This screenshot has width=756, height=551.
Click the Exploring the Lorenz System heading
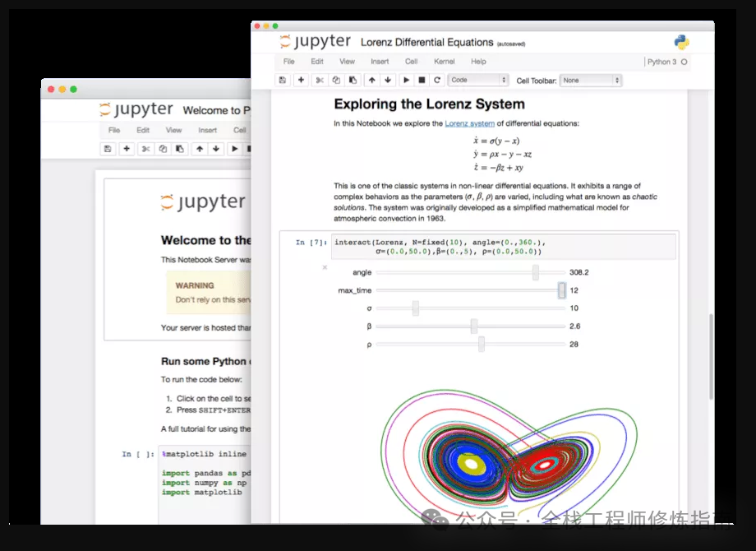(x=429, y=104)
